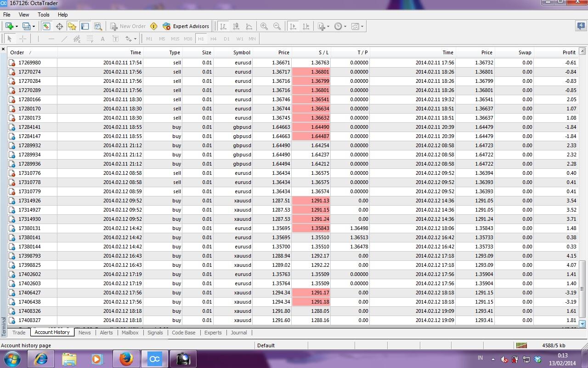The image size is (588, 368).
Task: Expand the chart Templates dropdown
Action: (362, 26)
